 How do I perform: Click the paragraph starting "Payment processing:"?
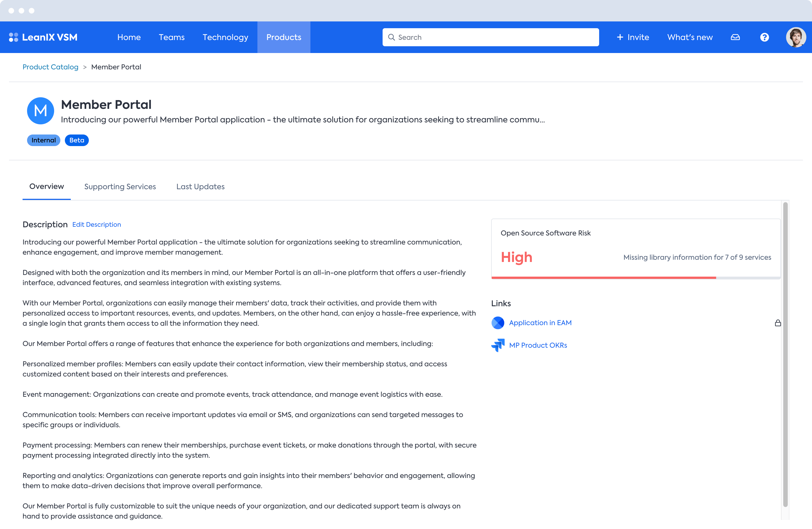[x=250, y=450]
